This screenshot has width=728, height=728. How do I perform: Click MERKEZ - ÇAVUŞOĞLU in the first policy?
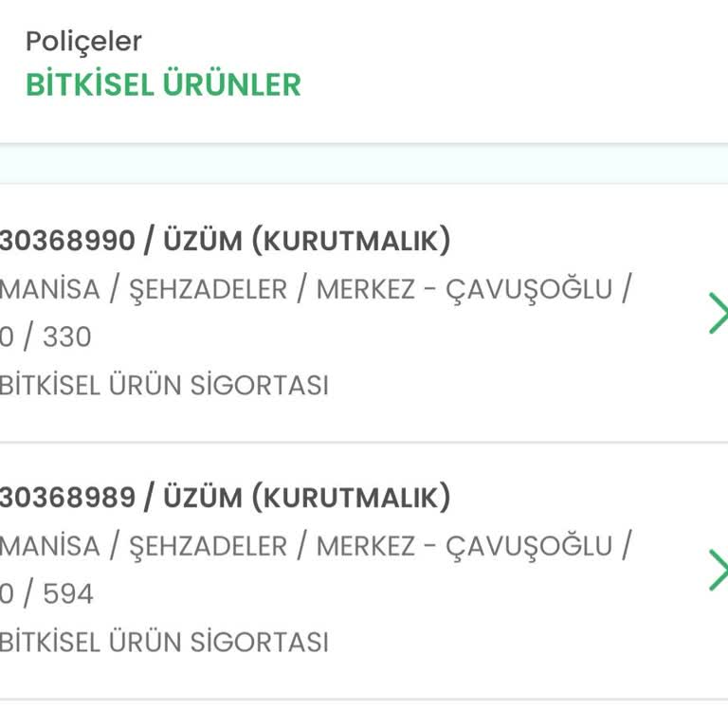(x=464, y=289)
